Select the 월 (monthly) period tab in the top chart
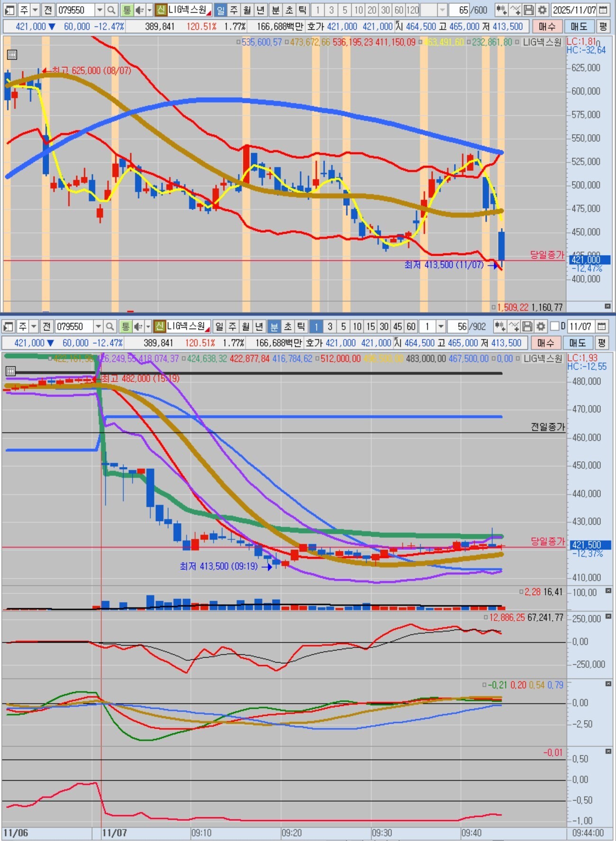 (x=247, y=10)
